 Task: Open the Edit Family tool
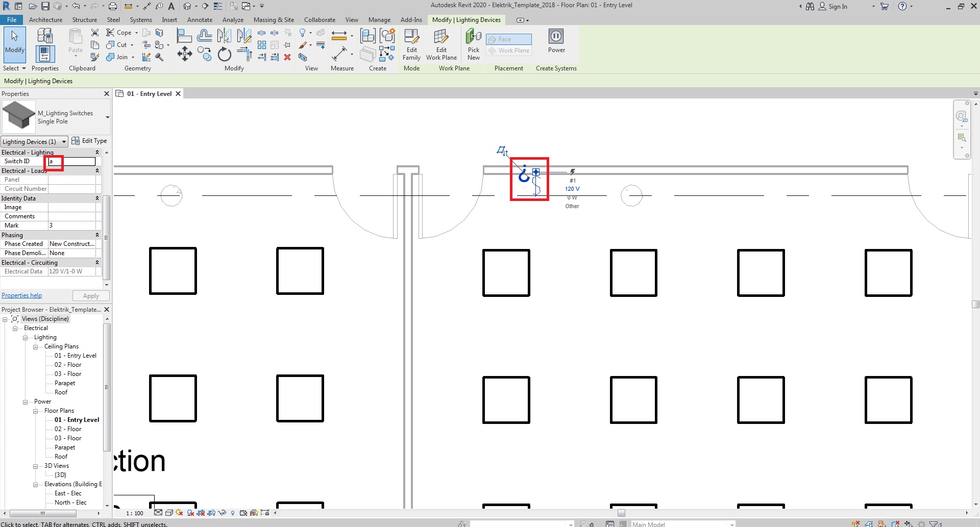[411, 44]
